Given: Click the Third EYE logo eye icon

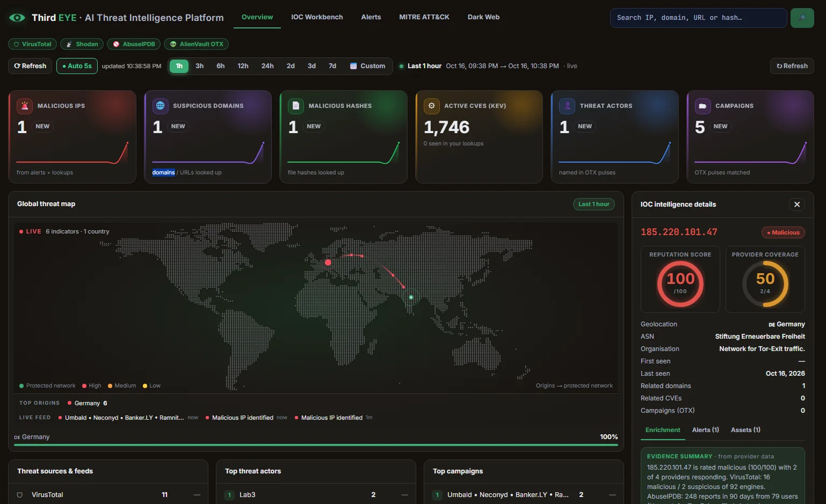Looking at the screenshot, I should tap(17, 18).
